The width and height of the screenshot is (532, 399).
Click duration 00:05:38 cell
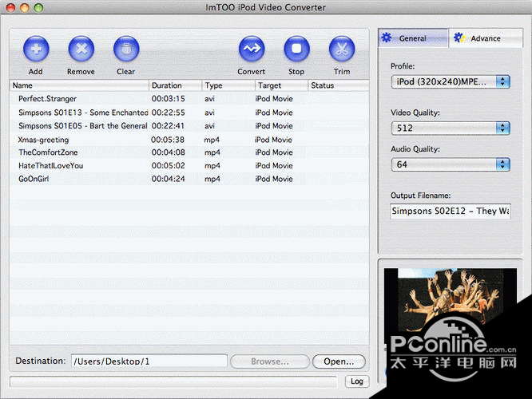[x=168, y=140]
